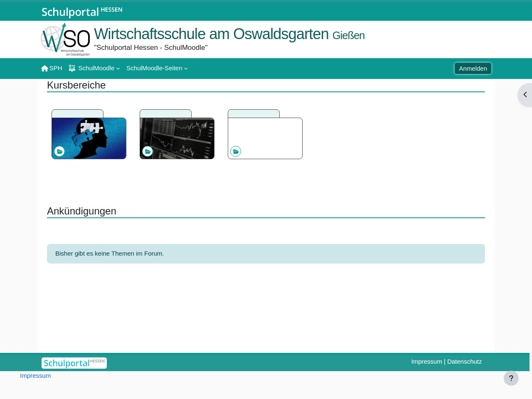532x399 pixels.
Task: Click the Schulportal Hessen logo in footer
Action: (x=74, y=363)
